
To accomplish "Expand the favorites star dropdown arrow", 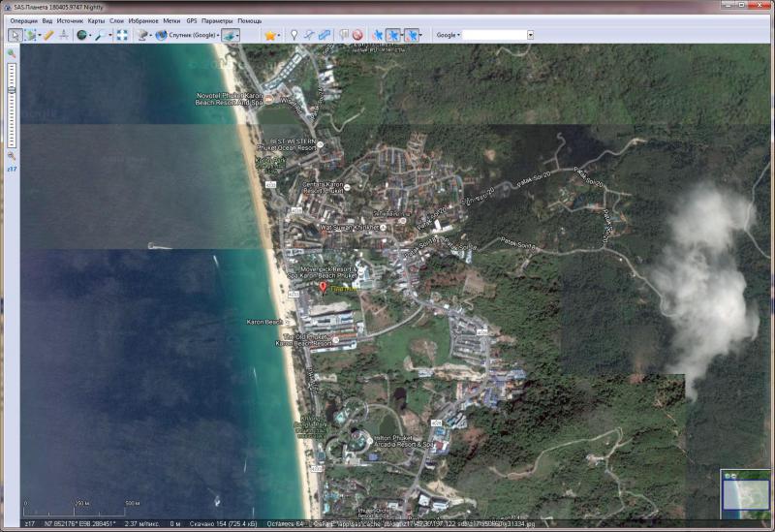I will click(280, 35).
